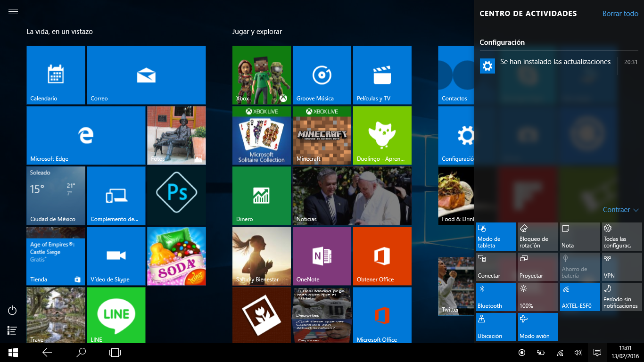
Task: Launch the Groove Música app tile
Action: pyautogui.click(x=322, y=75)
